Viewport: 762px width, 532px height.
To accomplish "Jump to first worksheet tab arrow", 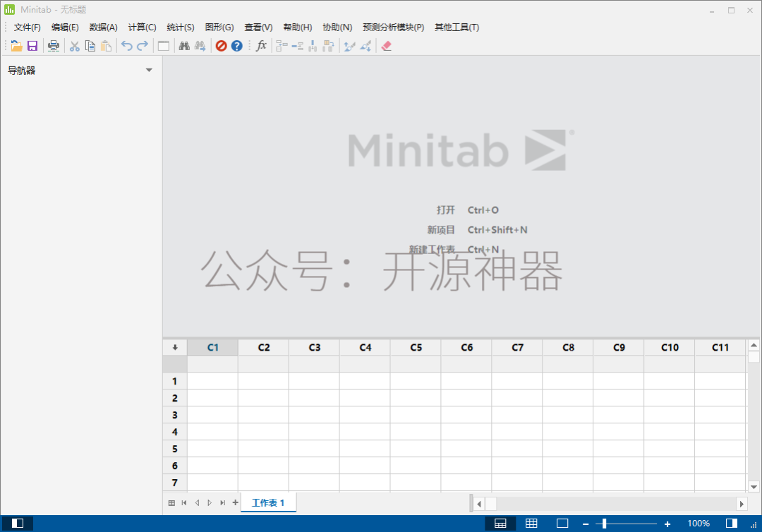I will pyautogui.click(x=184, y=503).
